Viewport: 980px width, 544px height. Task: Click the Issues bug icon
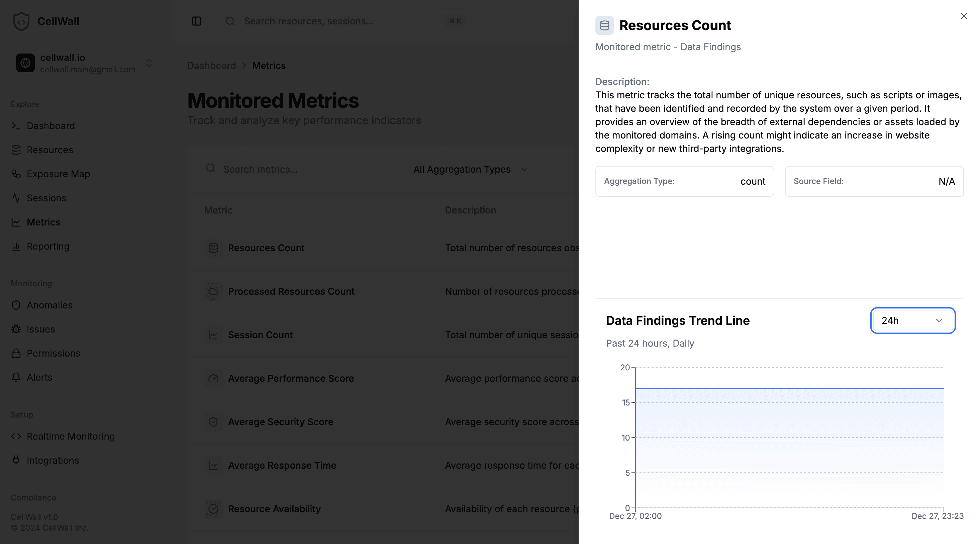[x=16, y=329]
